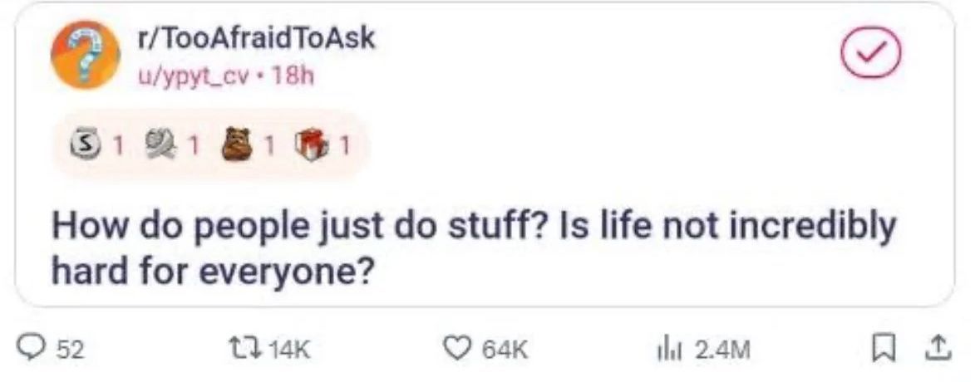The height and width of the screenshot is (382, 980).
Task: Click the 2.4M views count
Action: point(722,350)
